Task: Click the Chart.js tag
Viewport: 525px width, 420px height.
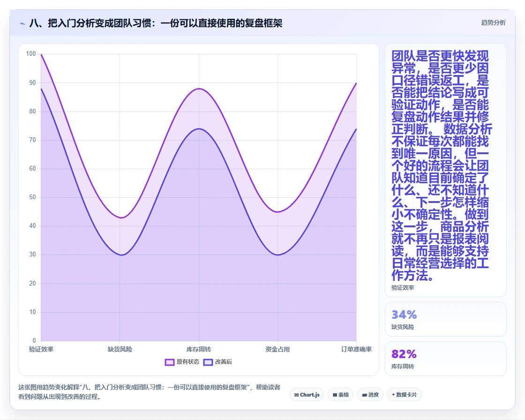Action: [x=307, y=395]
